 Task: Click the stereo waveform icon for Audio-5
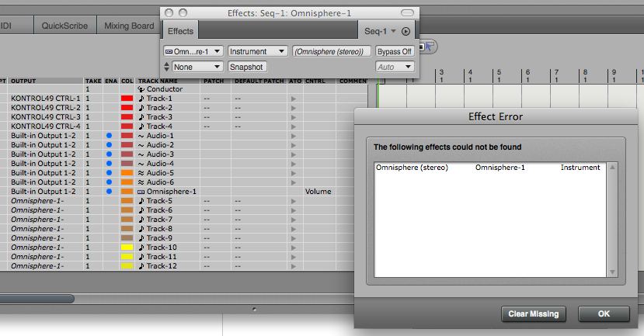[x=141, y=173]
